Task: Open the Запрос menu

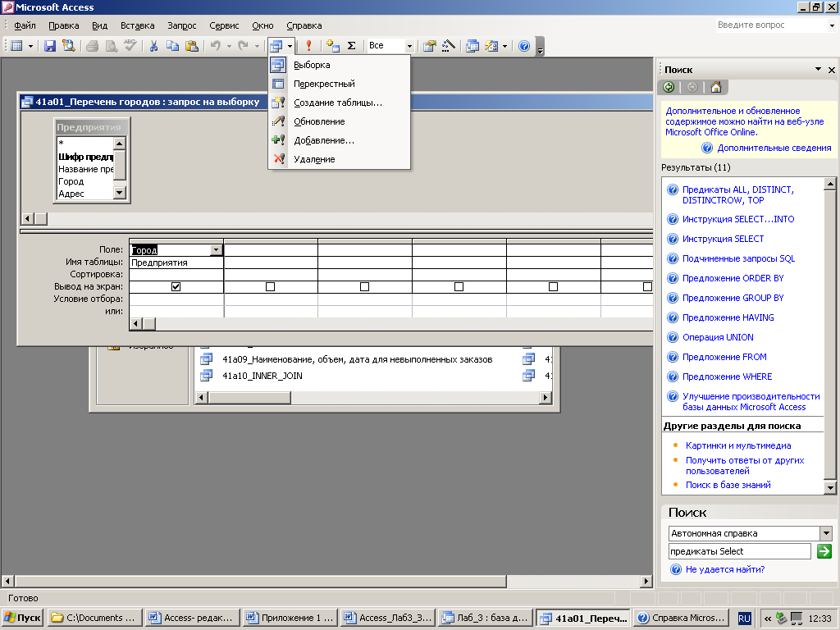Action: (x=181, y=25)
